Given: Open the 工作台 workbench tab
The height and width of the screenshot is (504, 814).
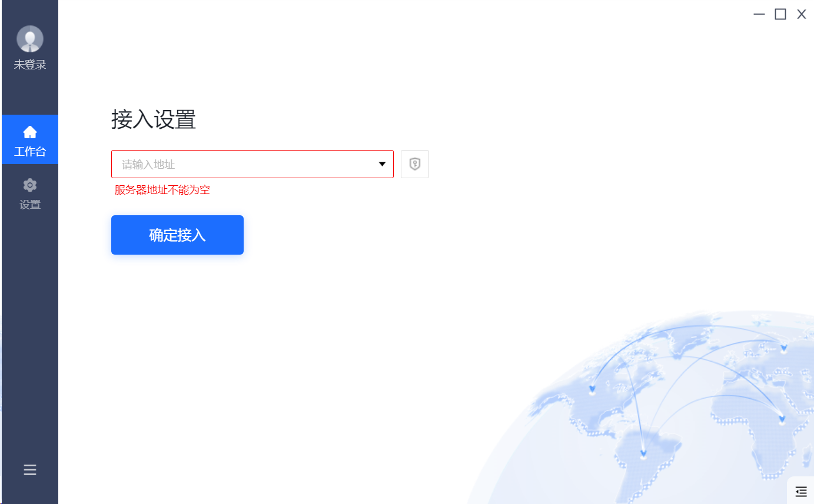Looking at the screenshot, I should click(x=30, y=139).
